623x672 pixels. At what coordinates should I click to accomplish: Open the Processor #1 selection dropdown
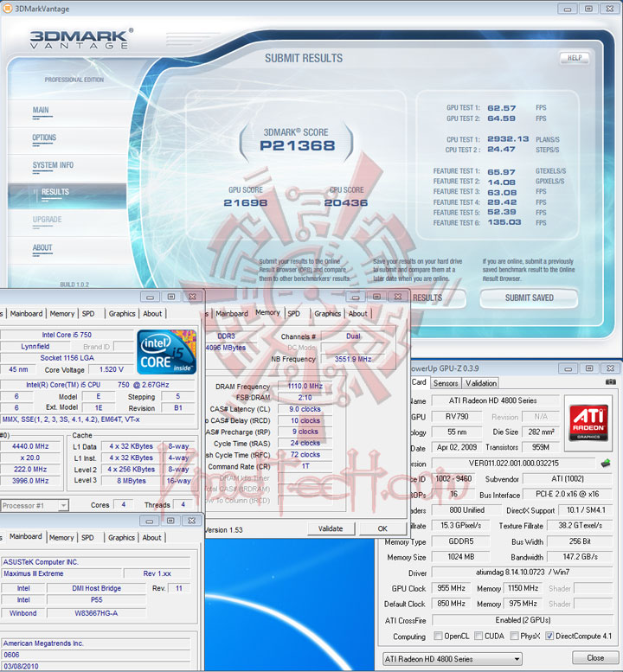click(35, 505)
